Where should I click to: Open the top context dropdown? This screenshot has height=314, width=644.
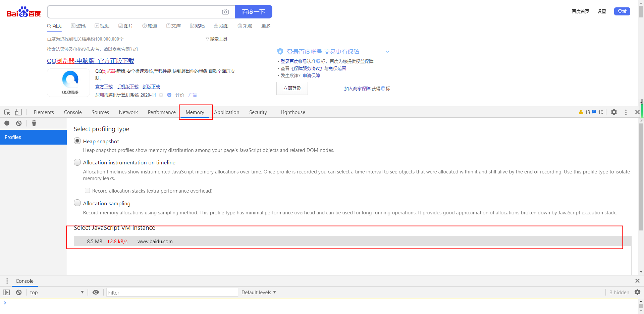(x=56, y=292)
